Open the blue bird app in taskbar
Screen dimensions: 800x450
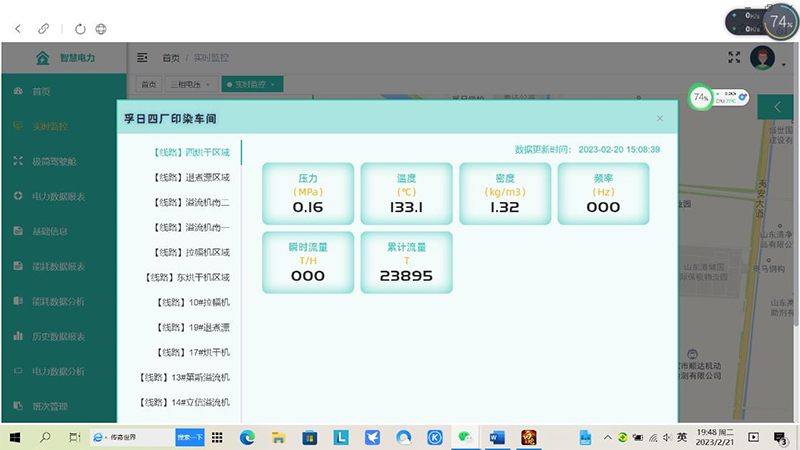pos(372,437)
